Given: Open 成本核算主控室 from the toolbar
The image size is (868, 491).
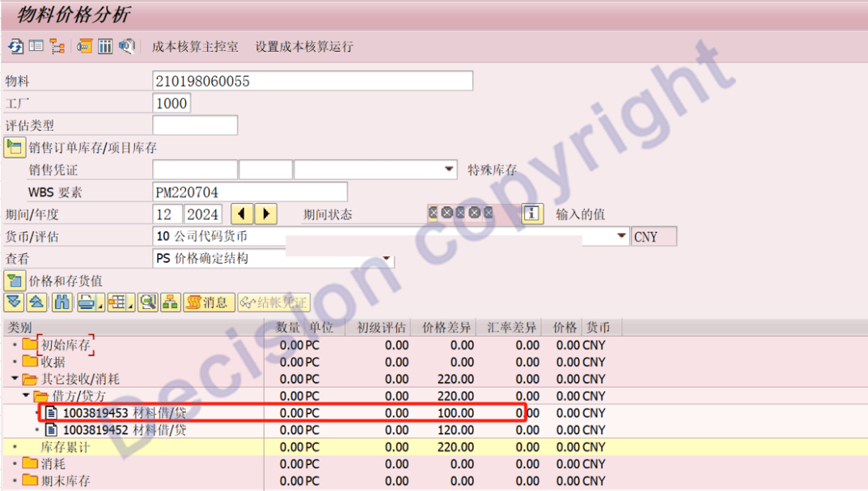Looking at the screenshot, I should (x=195, y=47).
